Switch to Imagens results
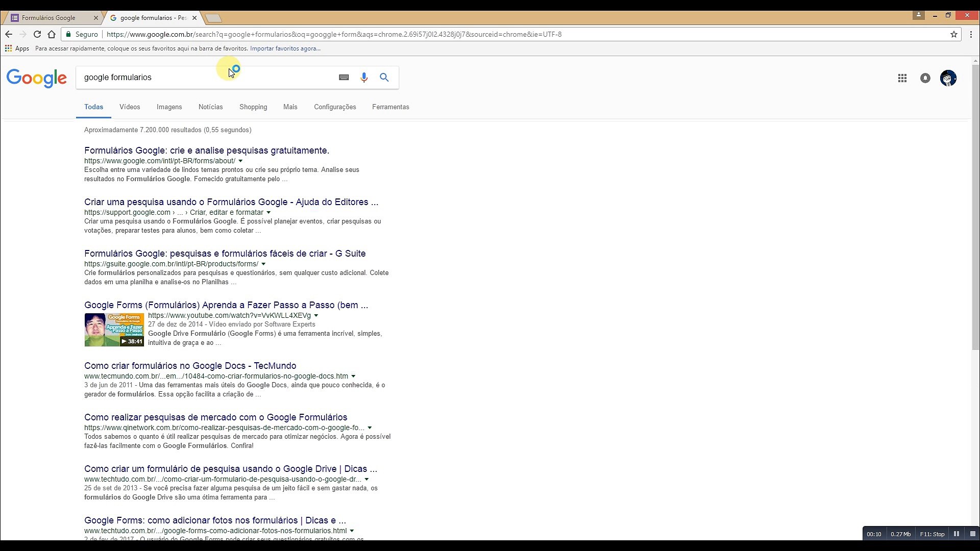This screenshot has height=551, width=980. [169, 107]
